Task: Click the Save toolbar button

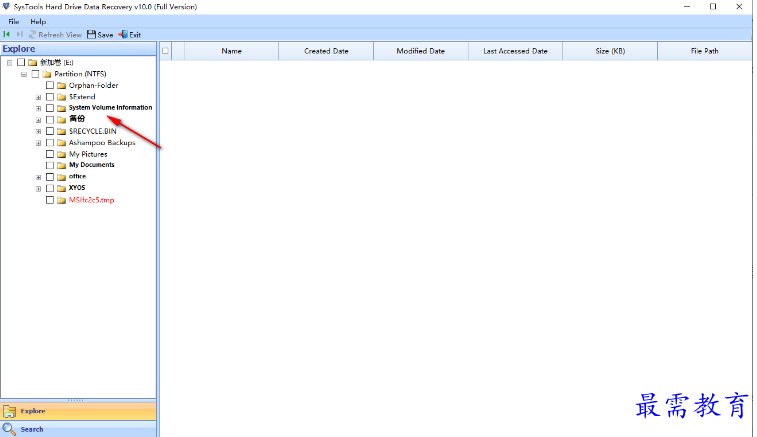Action: pyautogui.click(x=100, y=35)
